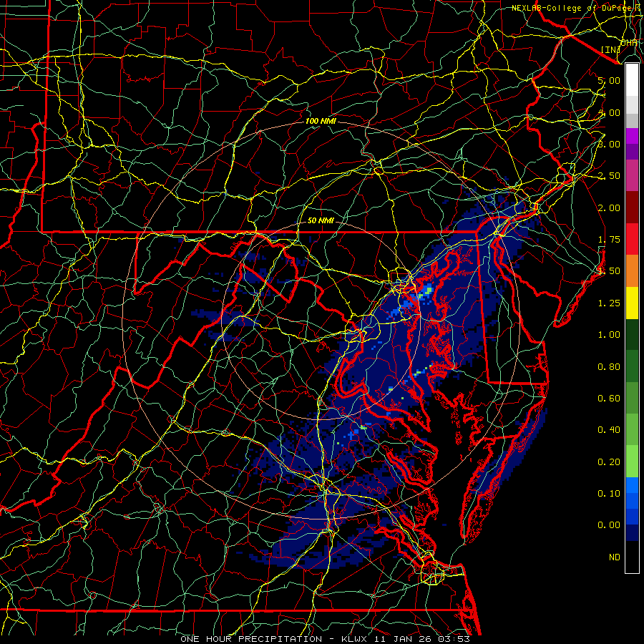Screen dimensions: 644x644
Task: Click the 0.80 legend value
Action: pos(609,367)
